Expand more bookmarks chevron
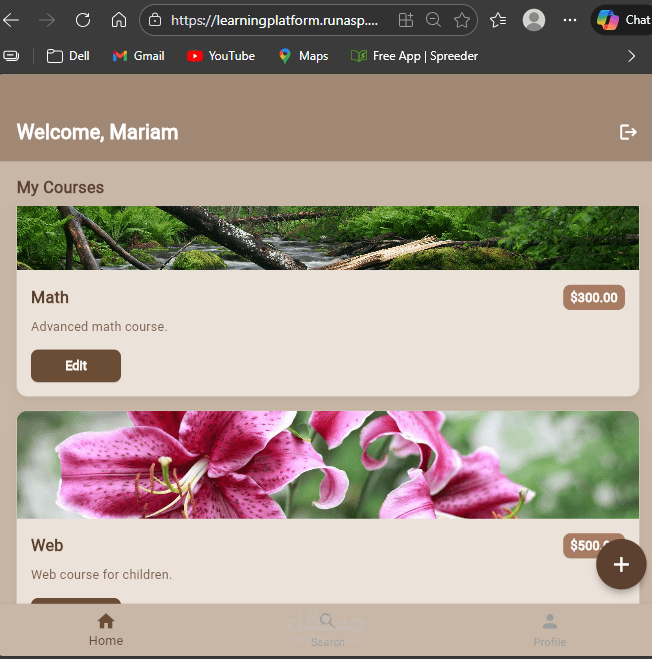 (631, 56)
